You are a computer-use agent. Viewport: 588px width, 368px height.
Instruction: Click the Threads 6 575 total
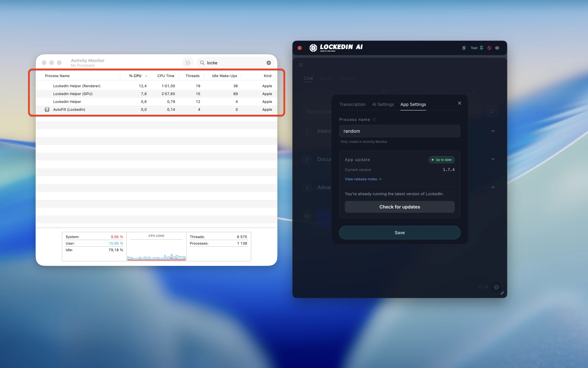coord(242,237)
